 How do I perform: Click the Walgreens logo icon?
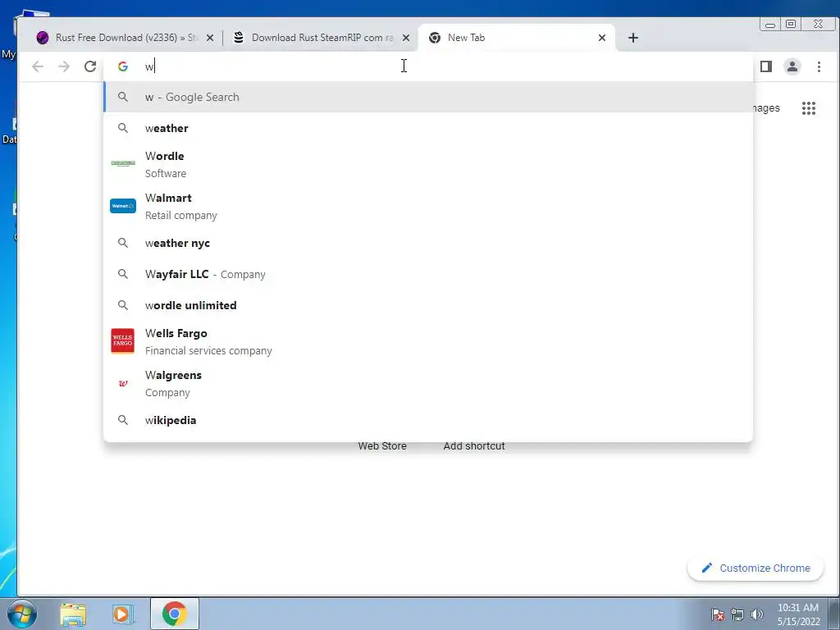pyautogui.click(x=123, y=383)
